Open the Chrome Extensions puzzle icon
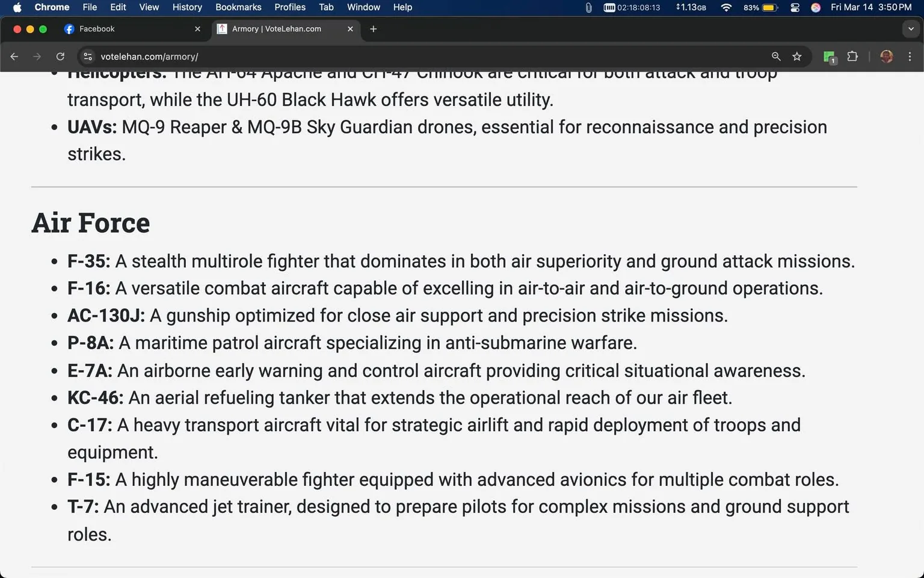The width and height of the screenshot is (924, 578). pos(852,56)
